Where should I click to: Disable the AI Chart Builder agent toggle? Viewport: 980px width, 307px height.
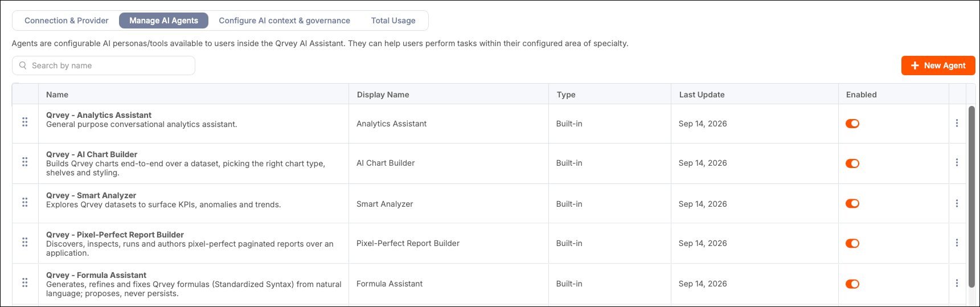tap(852, 163)
